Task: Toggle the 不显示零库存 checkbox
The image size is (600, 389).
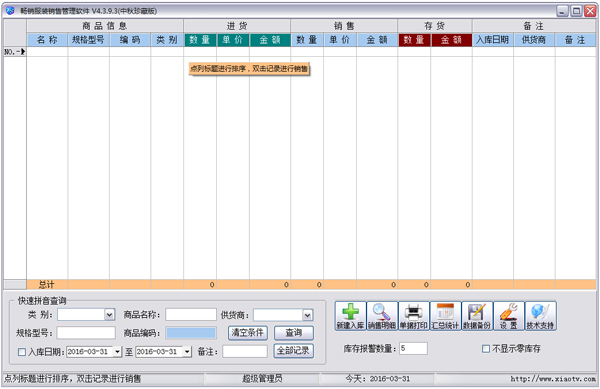Action: click(486, 348)
